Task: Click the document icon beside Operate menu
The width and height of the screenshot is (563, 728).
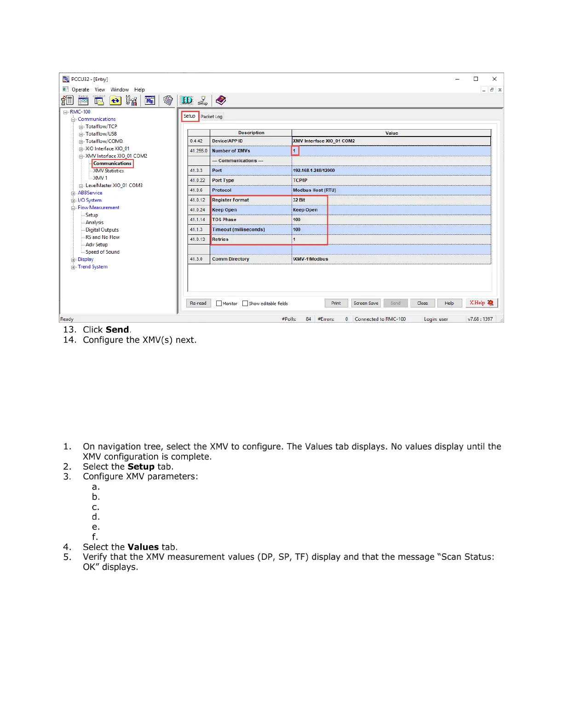Action: pyautogui.click(x=66, y=89)
